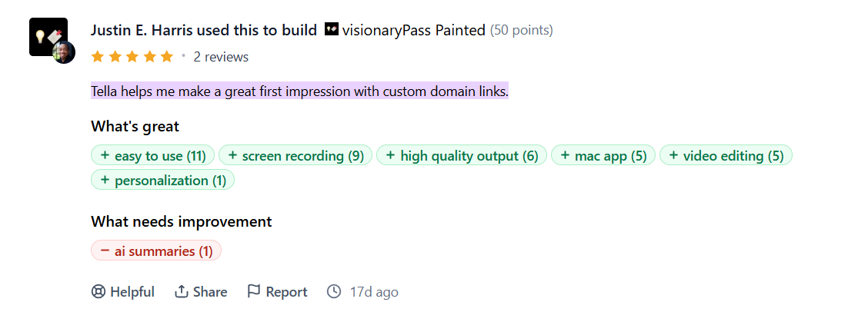Click the highlighted Tella review sentence
The width and height of the screenshot is (868, 312).
pos(299,92)
